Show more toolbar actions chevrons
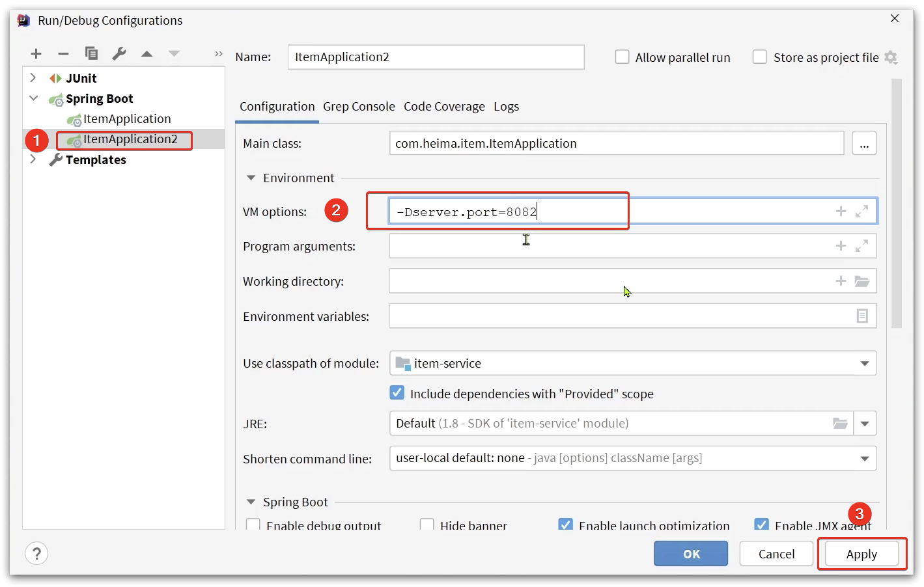The image size is (924, 587). pyautogui.click(x=219, y=54)
